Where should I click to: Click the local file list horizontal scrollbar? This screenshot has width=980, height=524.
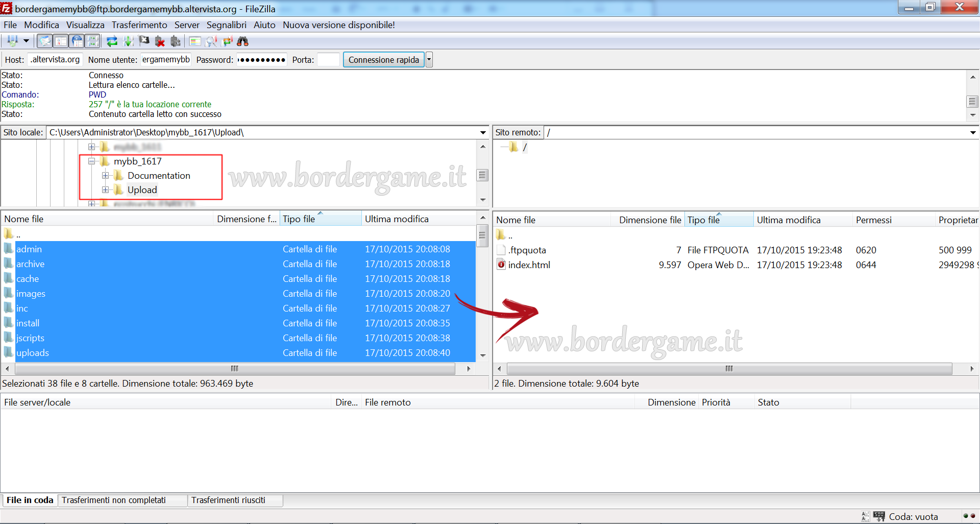click(x=235, y=369)
